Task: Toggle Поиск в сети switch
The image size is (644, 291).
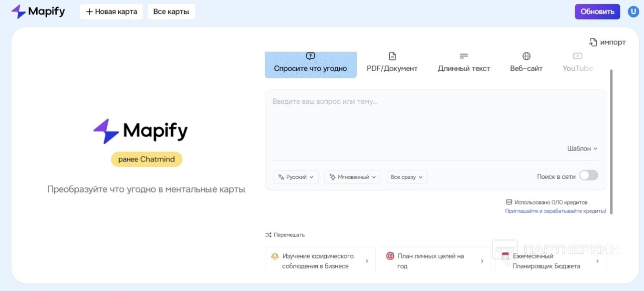Action: 589,175
